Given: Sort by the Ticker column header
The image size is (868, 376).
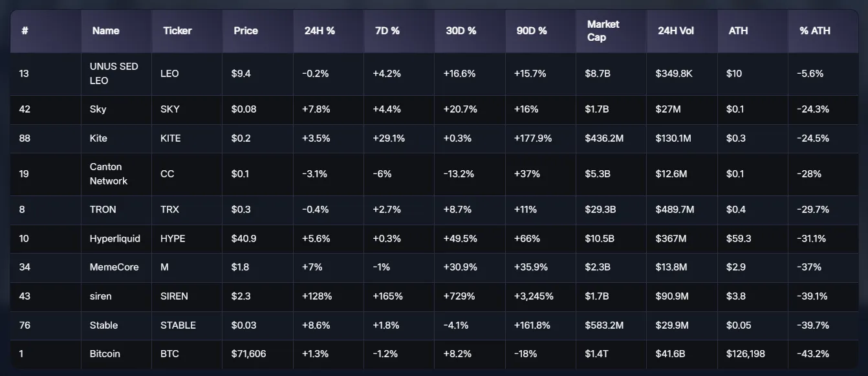Looking at the screenshot, I should tap(177, 30).
